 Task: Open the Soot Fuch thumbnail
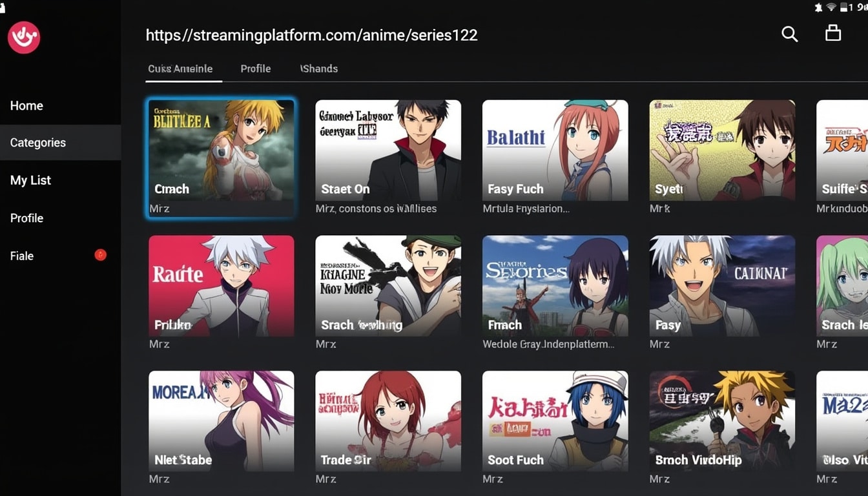click(555, 421)
